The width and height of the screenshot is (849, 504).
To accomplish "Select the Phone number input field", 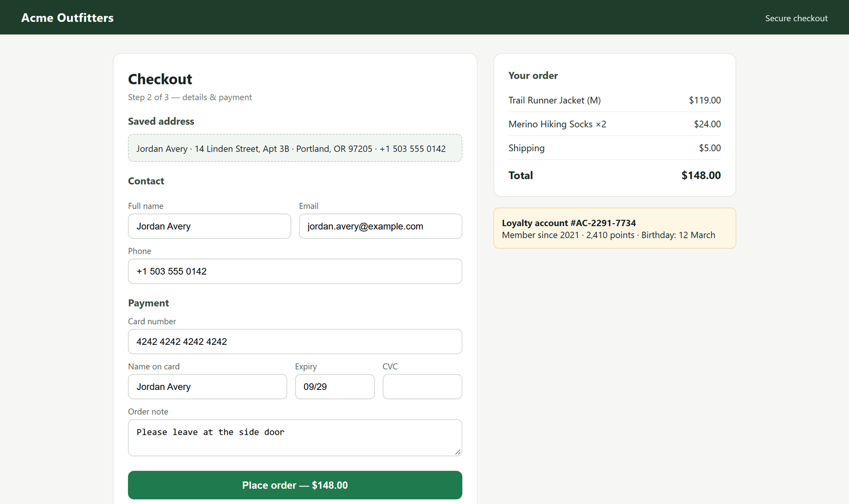I will click(x=295, y=271).
